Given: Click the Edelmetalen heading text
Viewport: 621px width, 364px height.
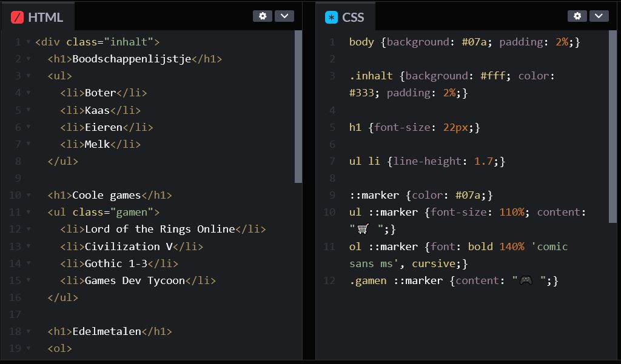Looking at the screenshot, I should point(107,331).
